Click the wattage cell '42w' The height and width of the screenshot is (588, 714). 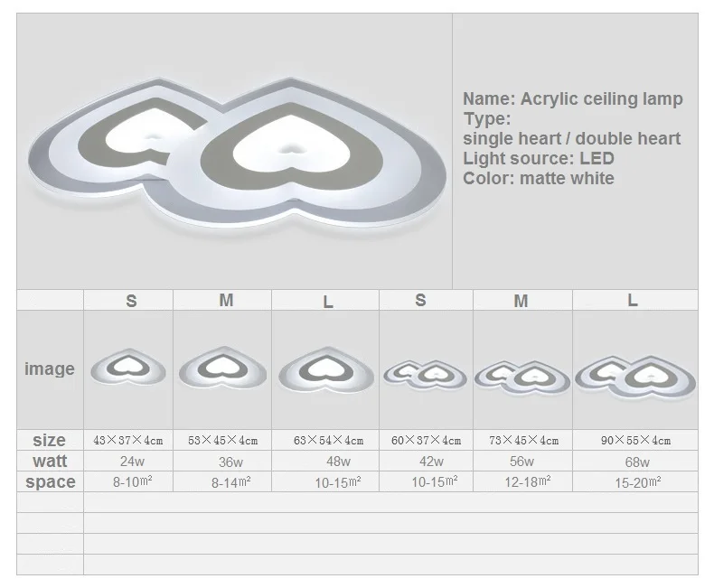[x=431, y=462]
